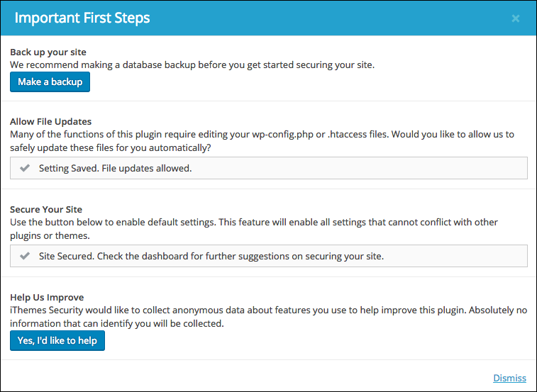Click the iThemes Security name in paragraph

(47, 310)
